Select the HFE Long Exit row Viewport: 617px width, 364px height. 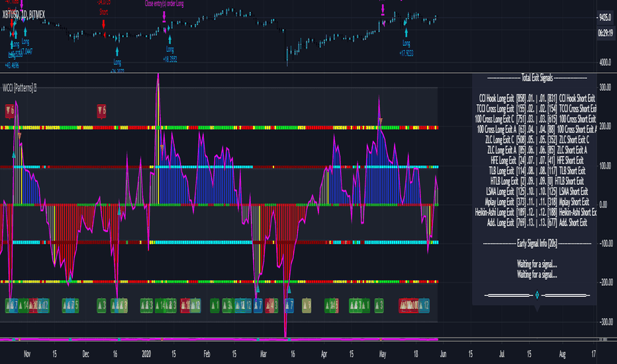coord(512,161)
